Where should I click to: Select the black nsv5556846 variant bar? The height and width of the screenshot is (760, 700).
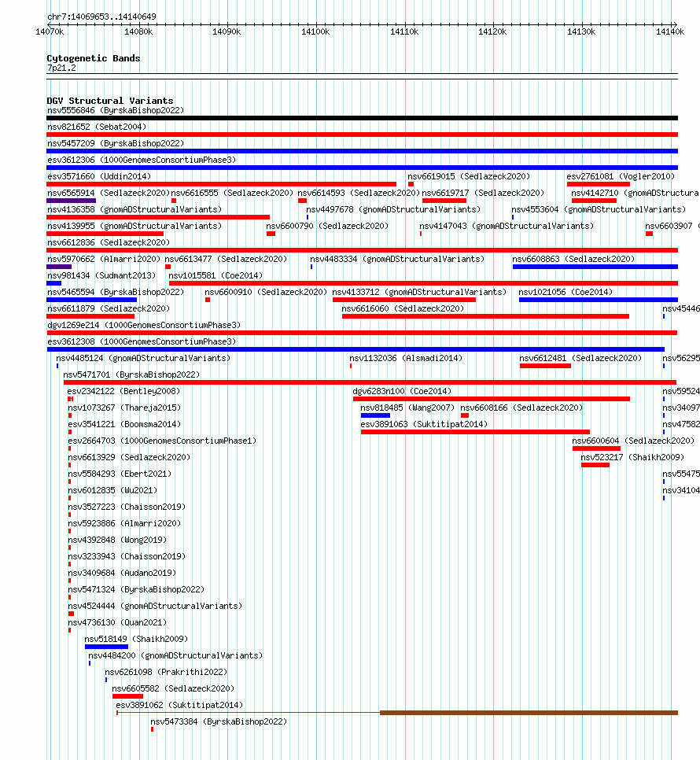362,118
